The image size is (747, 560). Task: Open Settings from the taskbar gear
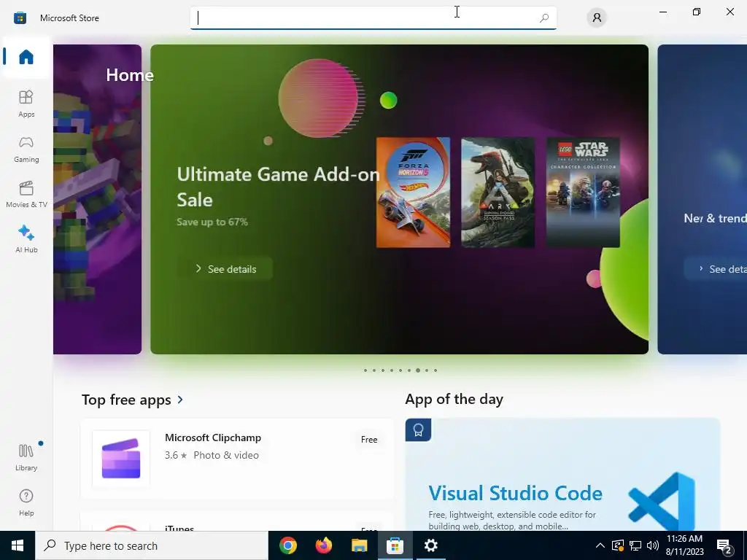(x=430, y=545)
